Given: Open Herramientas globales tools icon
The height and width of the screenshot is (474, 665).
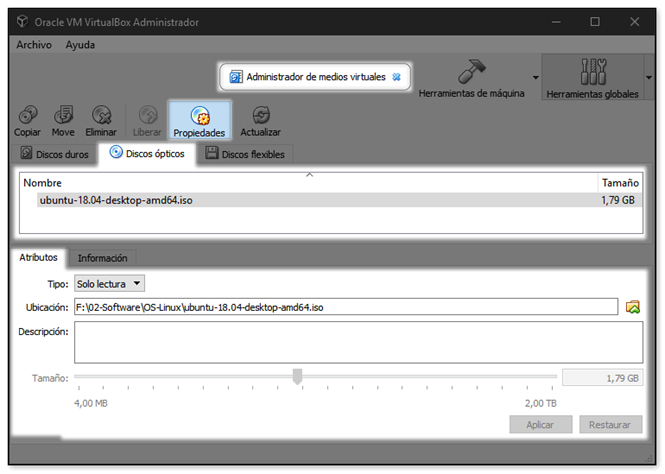Looking at the screenshot, I should pos(592,71).
